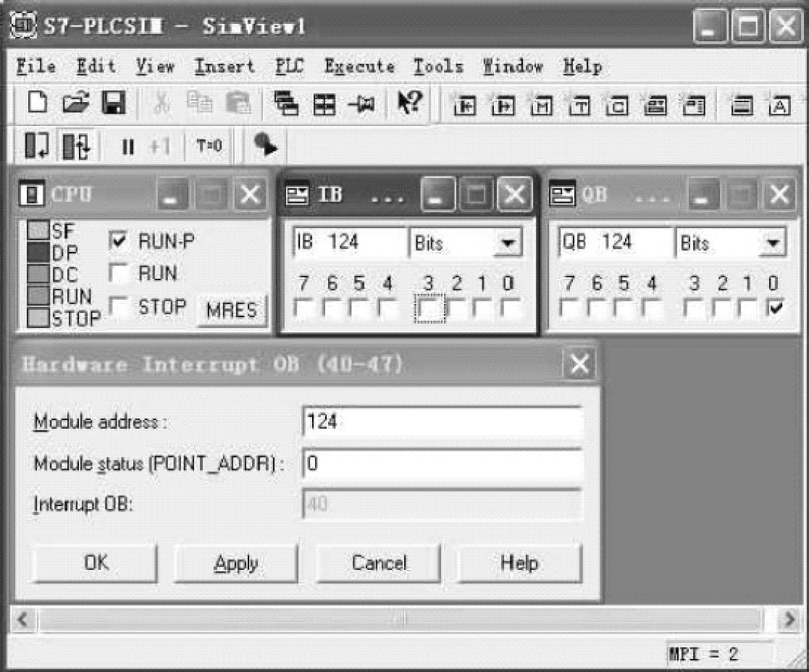Click the New simulation file icon
This screenshot has width=809, height=672.
pyautogui.click(x=37, y=103)
